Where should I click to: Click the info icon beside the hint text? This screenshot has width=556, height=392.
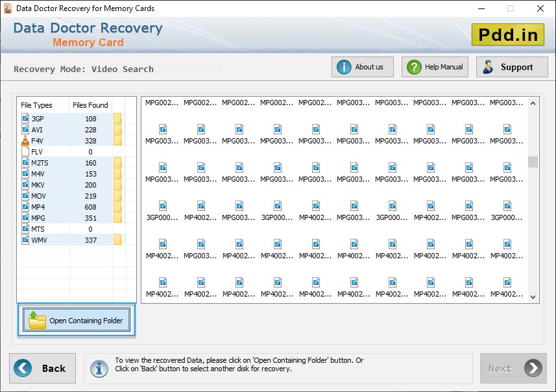pos(99,369)
